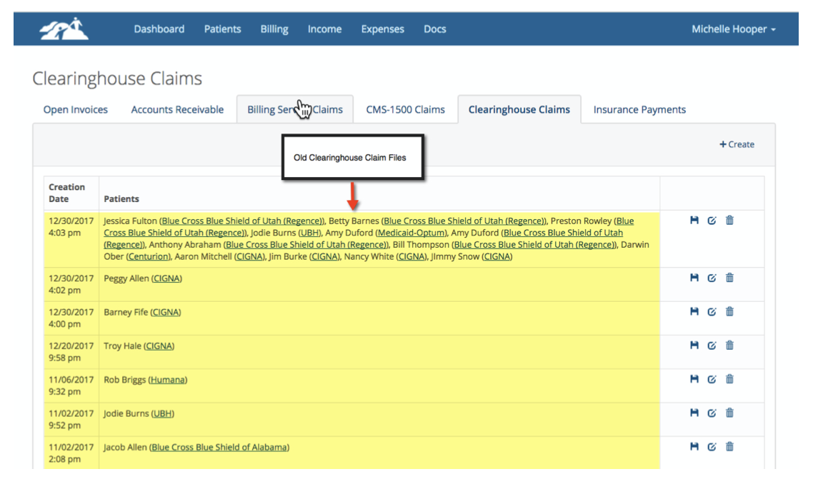Delete Barney Fife's claim file
The image size is (823, 504).
[729, 311]
